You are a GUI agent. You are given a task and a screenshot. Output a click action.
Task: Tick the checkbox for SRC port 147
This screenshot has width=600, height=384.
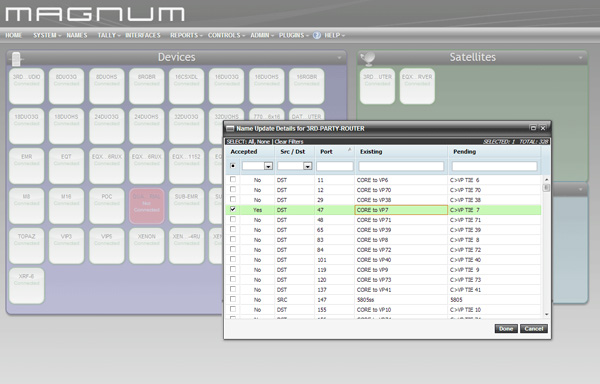(233, 299)
